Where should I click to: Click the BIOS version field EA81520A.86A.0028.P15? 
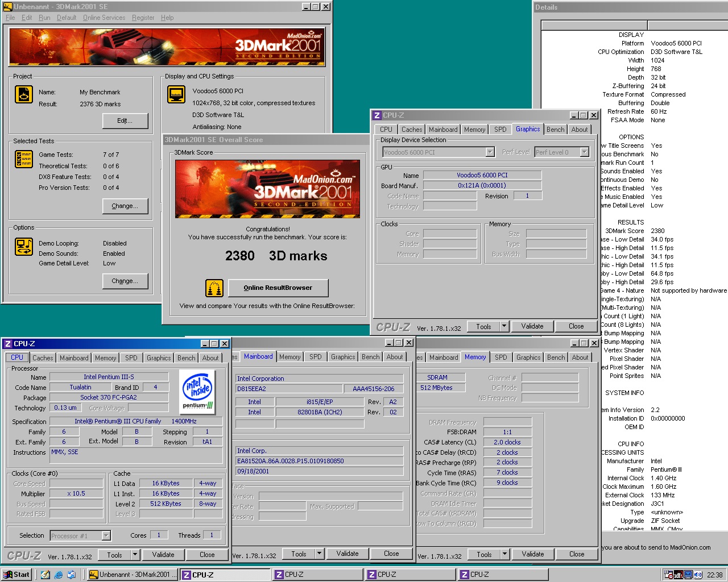319,461
